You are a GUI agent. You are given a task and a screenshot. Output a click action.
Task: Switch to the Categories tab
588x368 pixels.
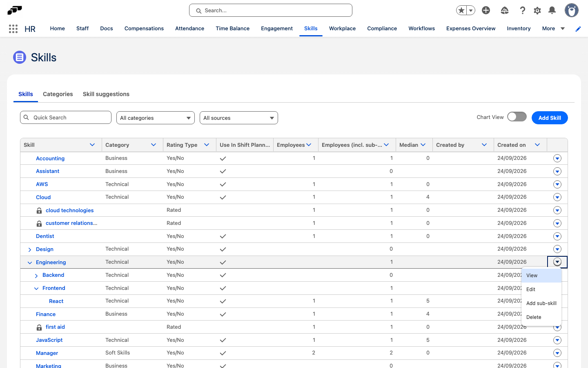(58, 94)
